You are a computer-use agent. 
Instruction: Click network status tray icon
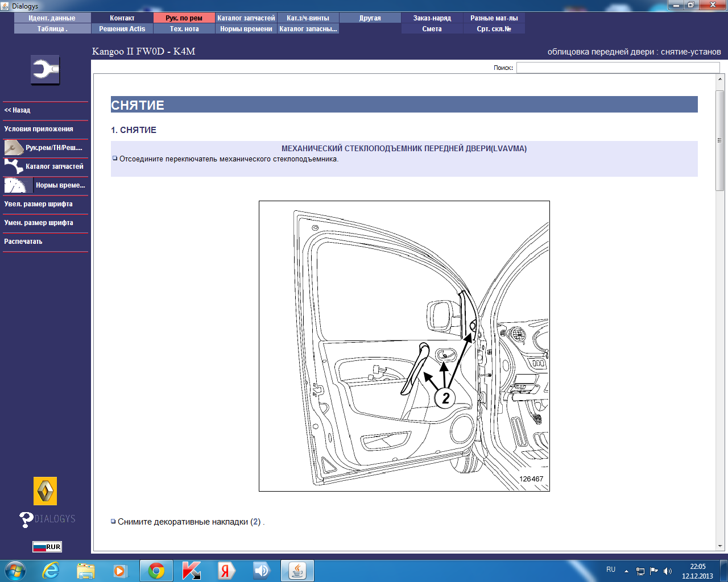click(x=640, y=571)
